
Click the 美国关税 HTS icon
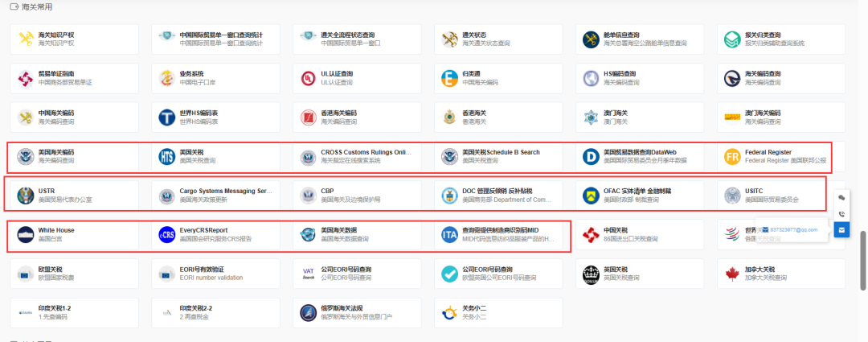[166, 157]
